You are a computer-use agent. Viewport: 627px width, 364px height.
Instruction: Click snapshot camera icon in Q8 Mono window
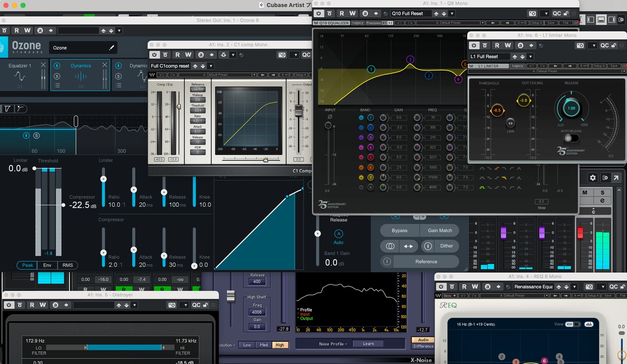[x=532, y=13]
